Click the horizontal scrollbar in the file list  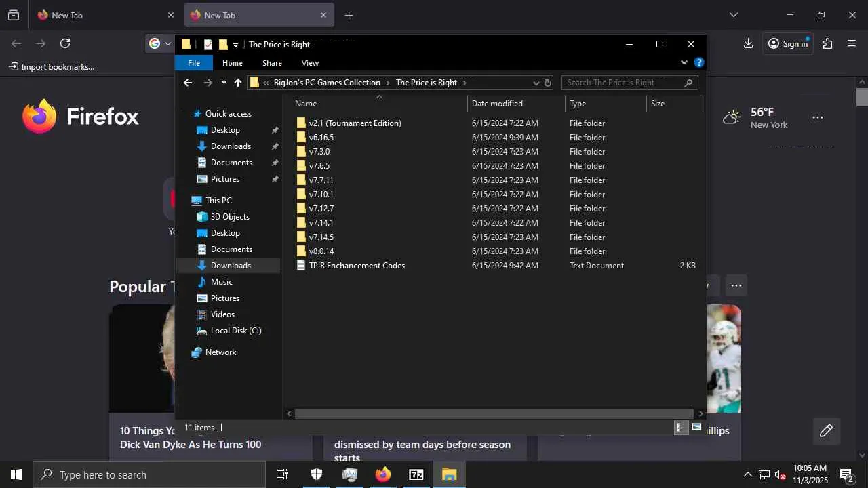(494, 414)
